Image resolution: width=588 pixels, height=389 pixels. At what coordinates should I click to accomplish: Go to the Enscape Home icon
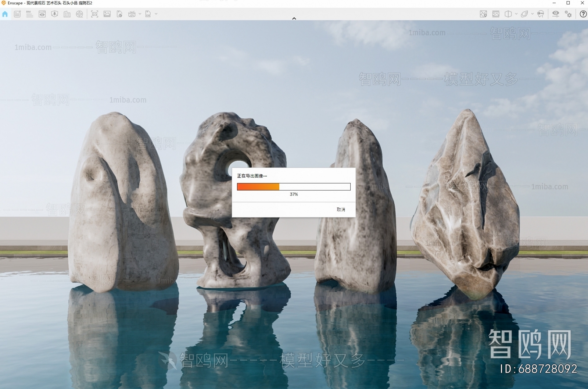tap(5, 14)
